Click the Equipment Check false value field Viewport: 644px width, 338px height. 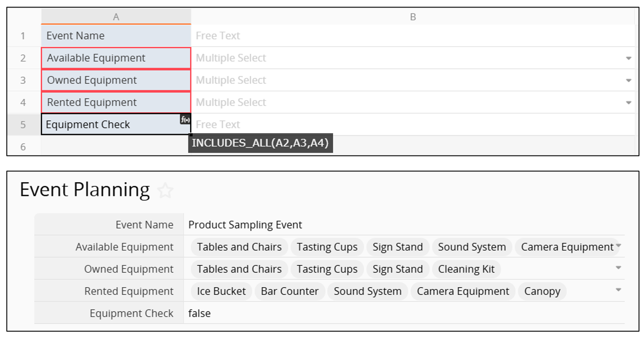pos(200,314)
